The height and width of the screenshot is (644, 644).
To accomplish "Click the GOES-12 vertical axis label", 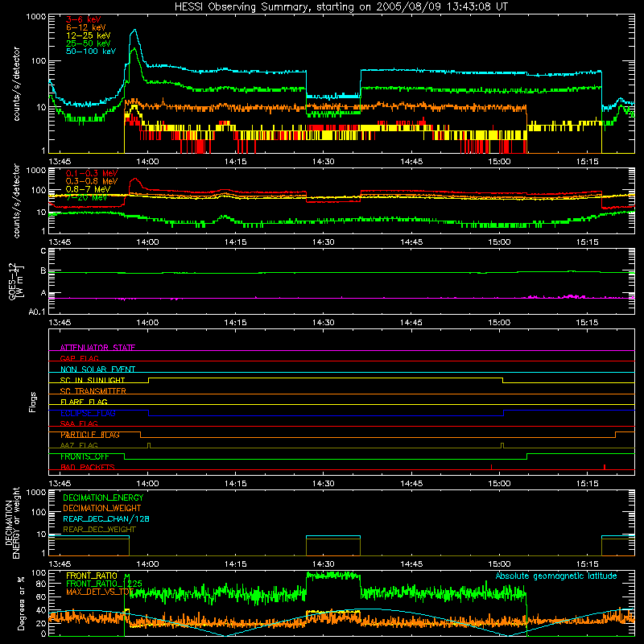I will click(16, 281).
